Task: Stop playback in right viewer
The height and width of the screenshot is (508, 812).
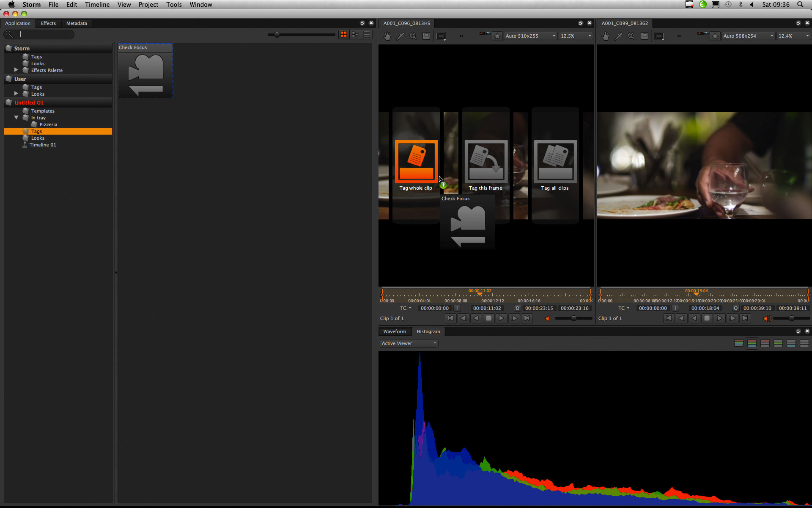Action: [x=707, y=318]
